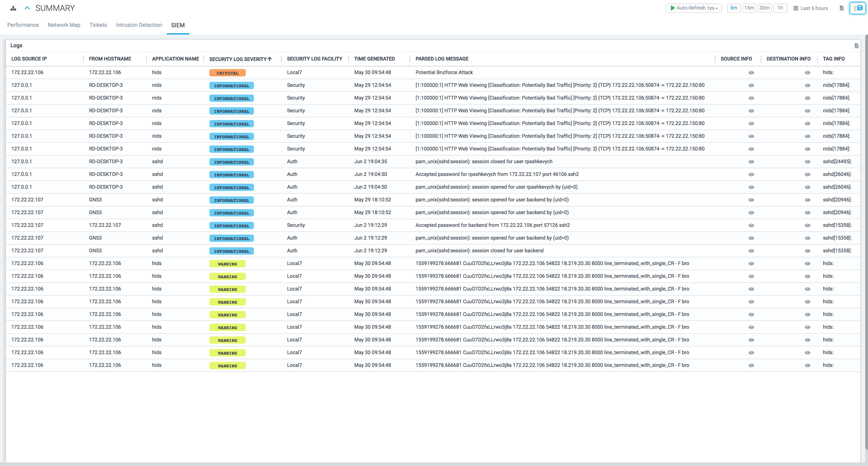Click the INFORMATIONAL badge on the session closed rpashkevych row

[231, 162]
